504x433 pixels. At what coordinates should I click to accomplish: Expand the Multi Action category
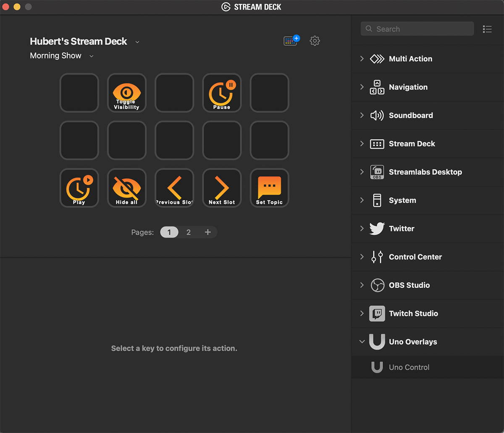[362, 59]
